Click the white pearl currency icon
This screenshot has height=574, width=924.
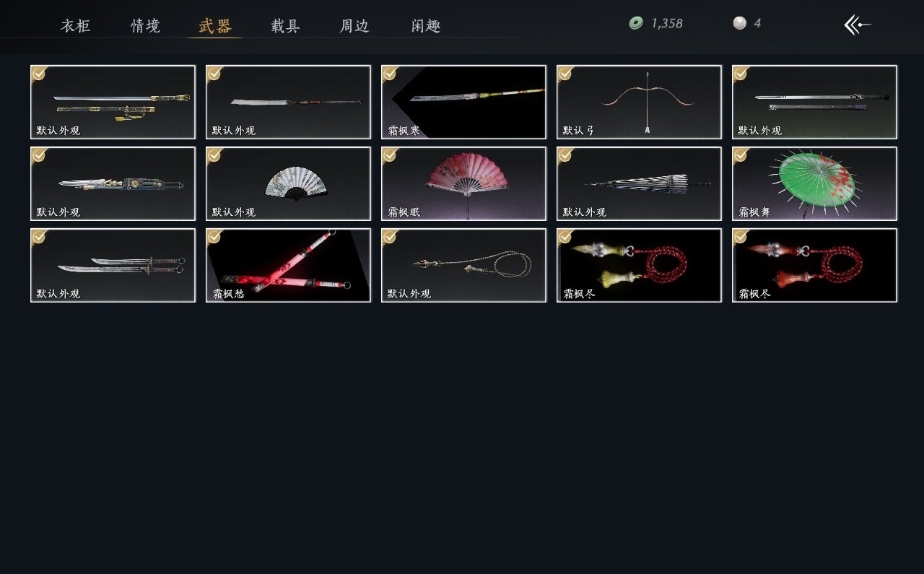(x=739, y=23)
